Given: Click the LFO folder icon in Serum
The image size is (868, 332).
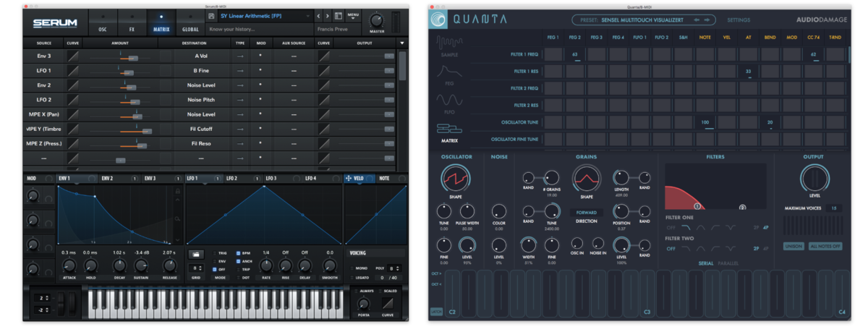Looking at the screenshot, I should 195,254.
